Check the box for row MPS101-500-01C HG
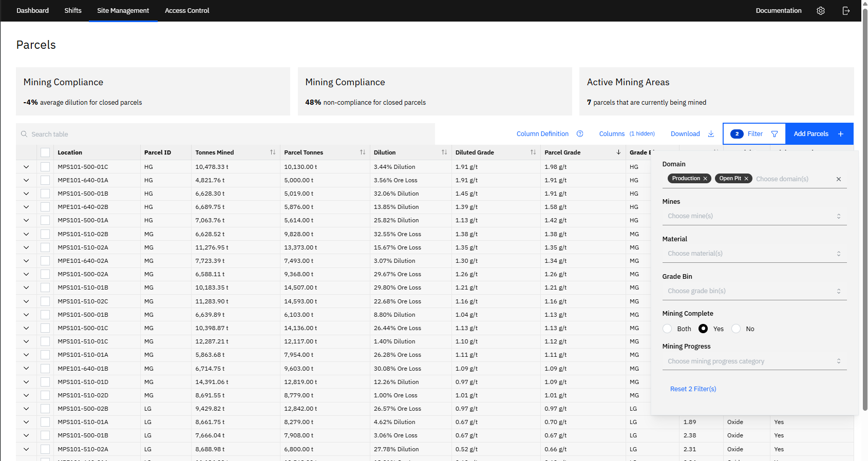This screenshot has width=868, height=461. pos(45,167)
